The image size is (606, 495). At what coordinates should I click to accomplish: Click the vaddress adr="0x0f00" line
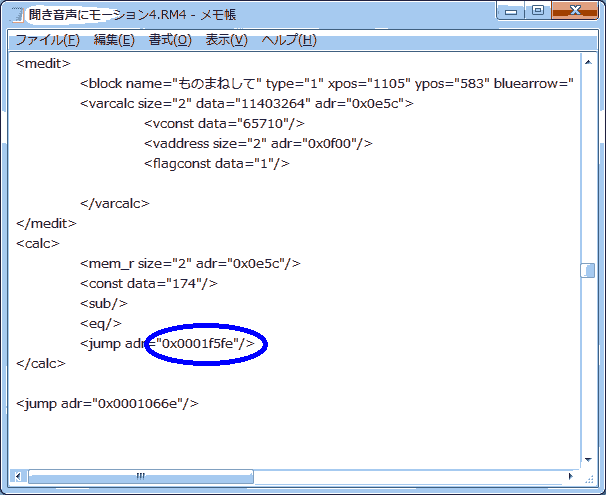pyautogui.click(x=258, y=144)
